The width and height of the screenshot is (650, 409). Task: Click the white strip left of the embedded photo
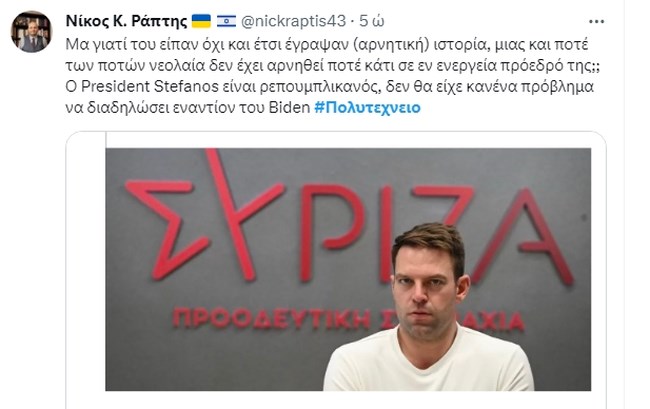pos(86,269)
